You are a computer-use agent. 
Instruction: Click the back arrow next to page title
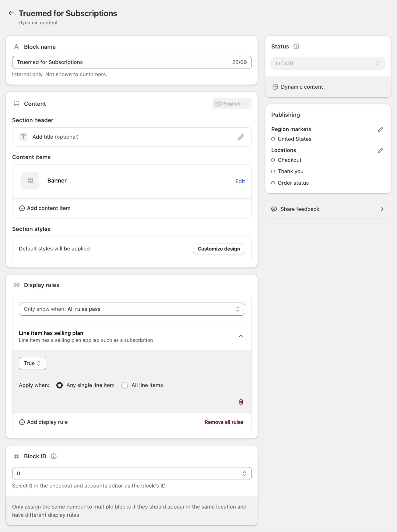tap(11, 13)
